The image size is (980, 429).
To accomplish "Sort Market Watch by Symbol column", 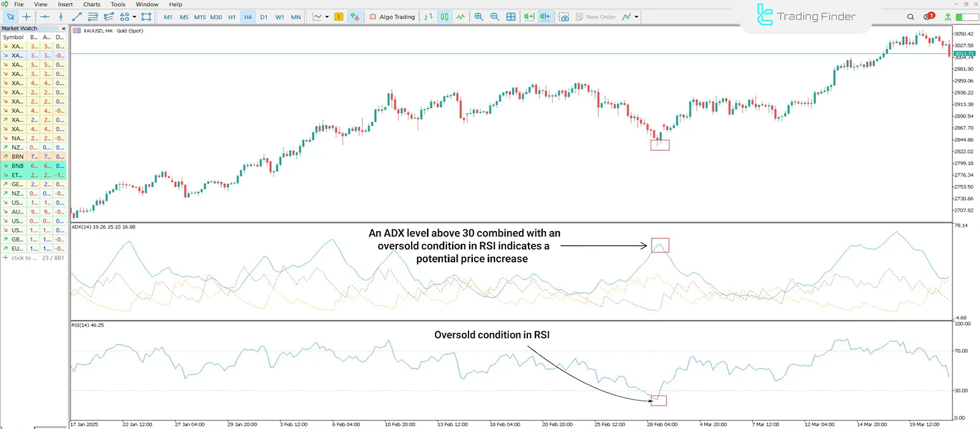I will 13,37.
